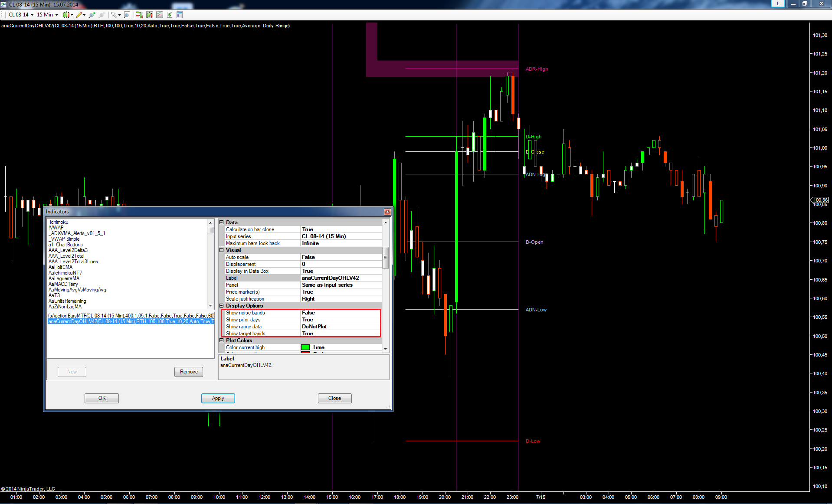832x504 pixels.
Task: Click the Display in Data Box True value
Action: click(x=341, y=271)
